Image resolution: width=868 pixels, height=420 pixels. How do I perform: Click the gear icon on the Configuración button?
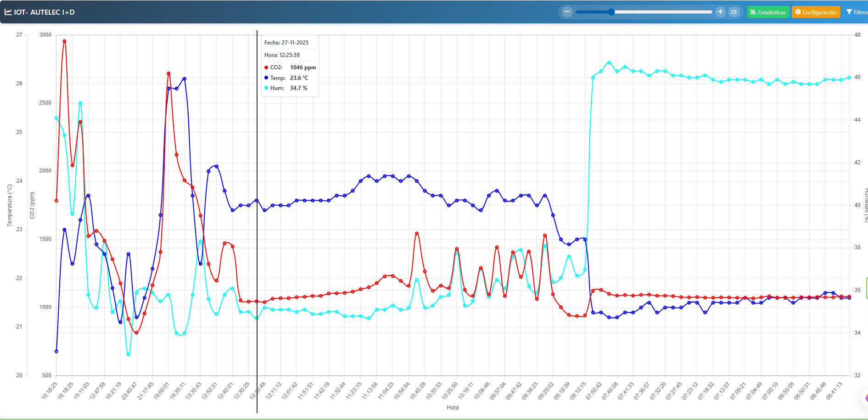[798, 11]
